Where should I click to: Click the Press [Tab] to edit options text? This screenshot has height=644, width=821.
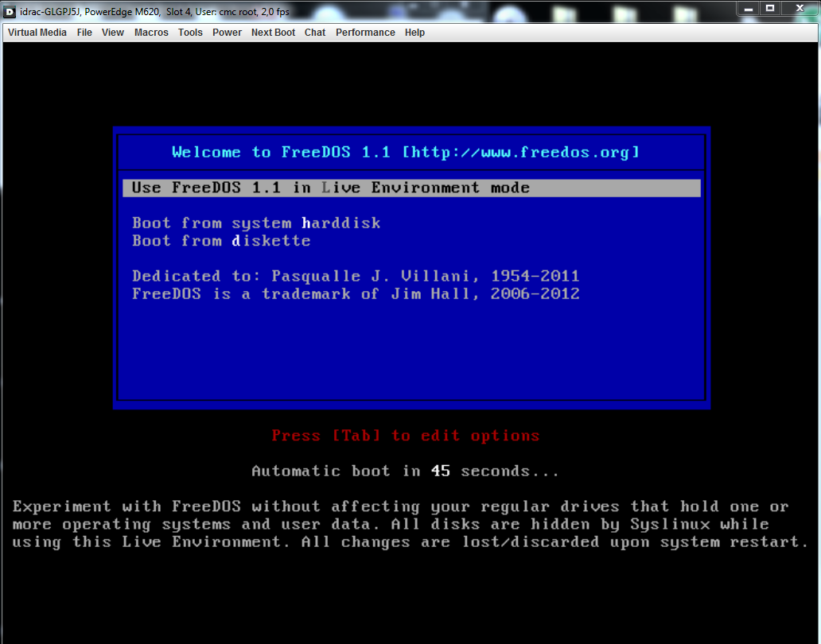(405, 436)
